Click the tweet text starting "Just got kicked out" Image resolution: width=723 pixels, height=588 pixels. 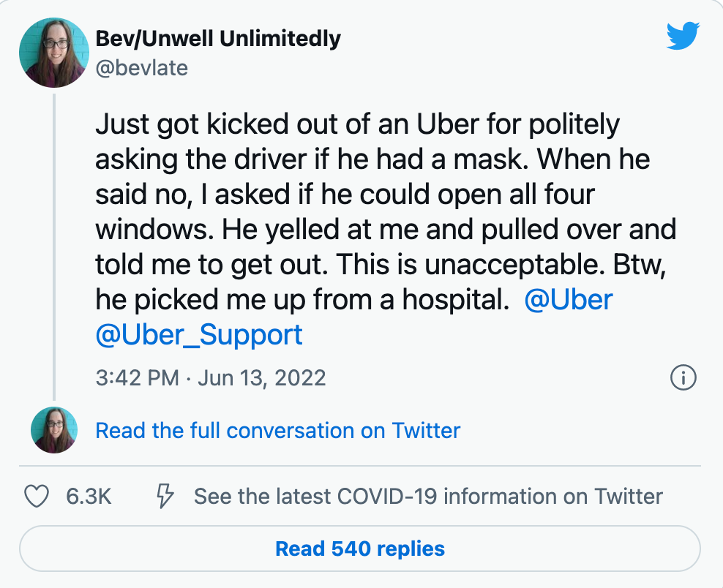[x=357, y=126]
